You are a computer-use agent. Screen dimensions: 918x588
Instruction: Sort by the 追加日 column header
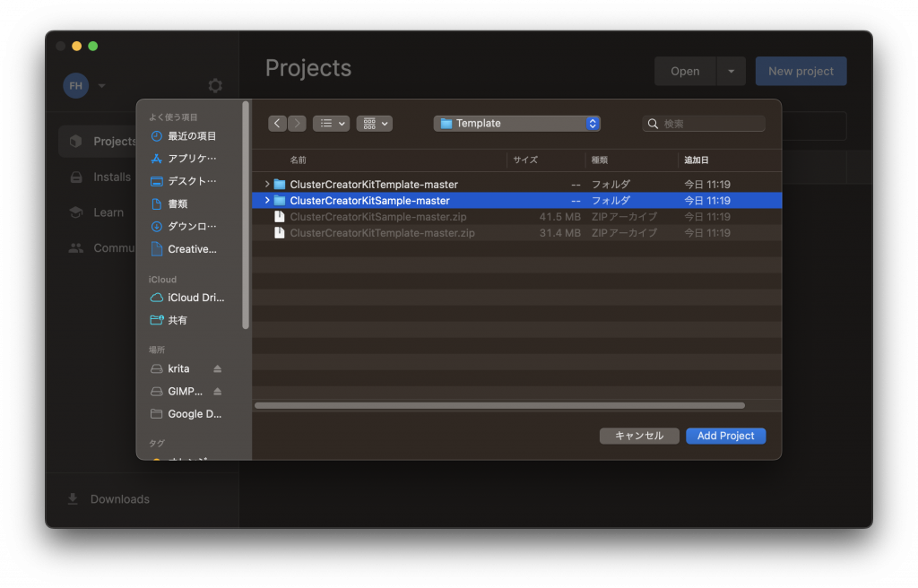coord(697,160)
